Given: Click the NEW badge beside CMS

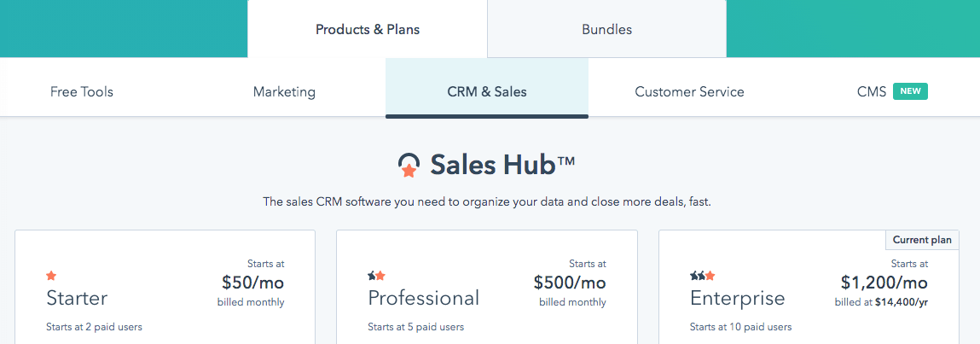Looking at the screenshot, I should click(910, 91).
